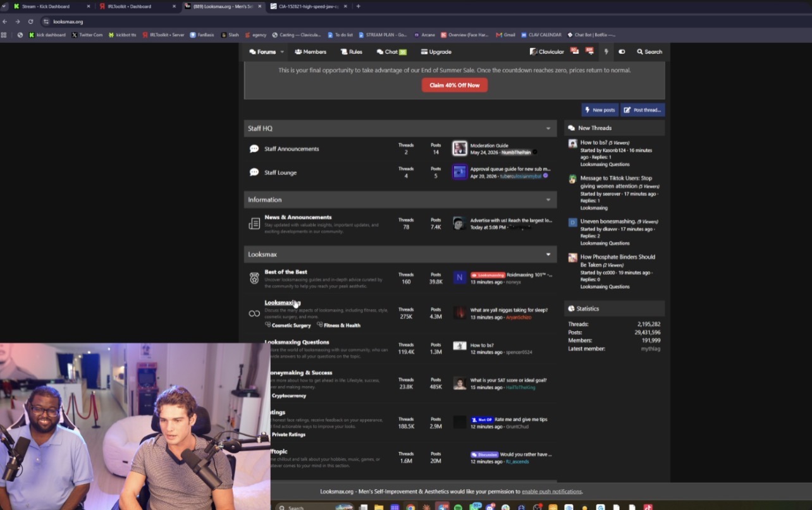Go to the Rules page
Image resolution: width=812 pixels, height=510 pixels.
[352, 52]
